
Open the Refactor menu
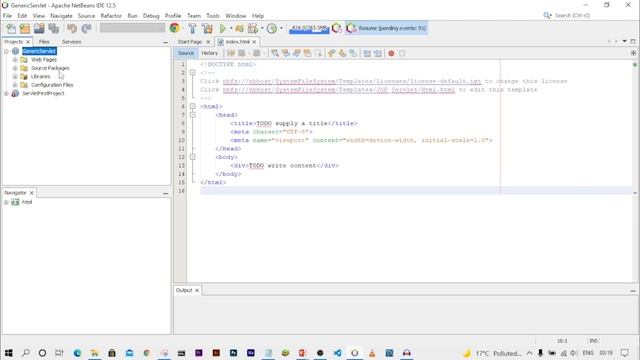pos(111,16)
